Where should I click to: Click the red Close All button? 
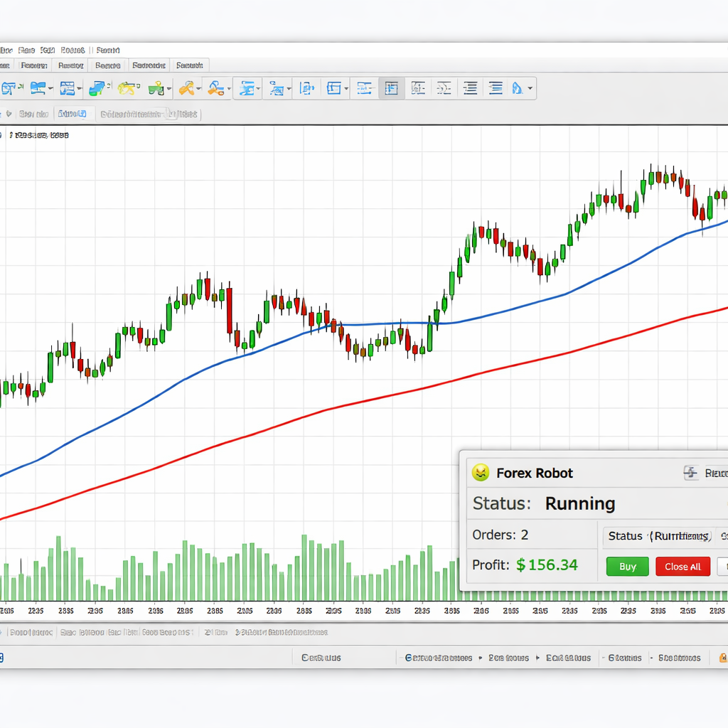tap(682, 567)
